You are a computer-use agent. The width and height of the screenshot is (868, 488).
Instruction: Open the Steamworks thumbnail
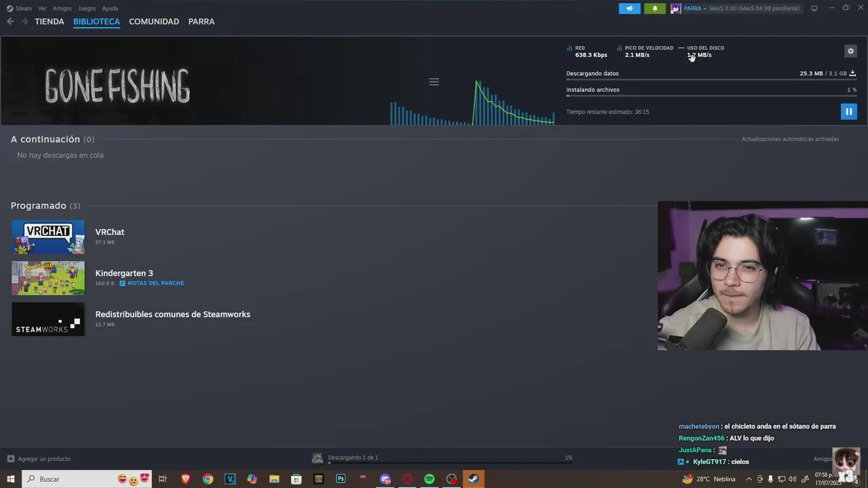click(48, 319)
